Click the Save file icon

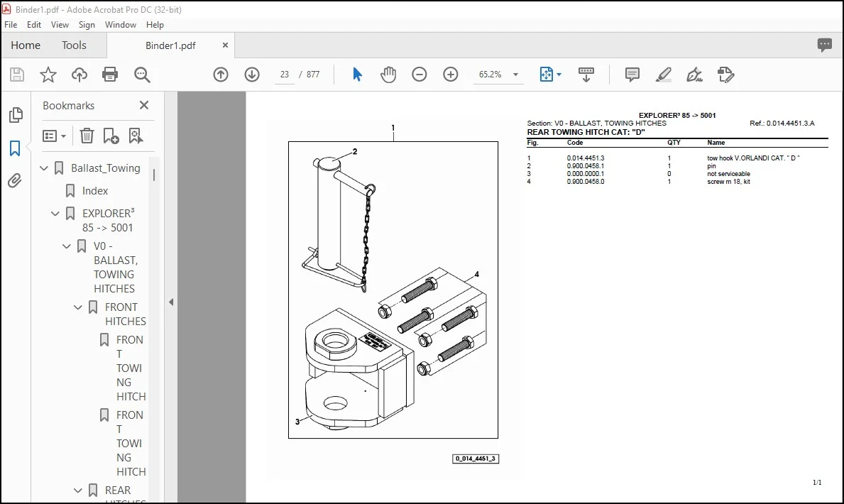coord(17,75)
